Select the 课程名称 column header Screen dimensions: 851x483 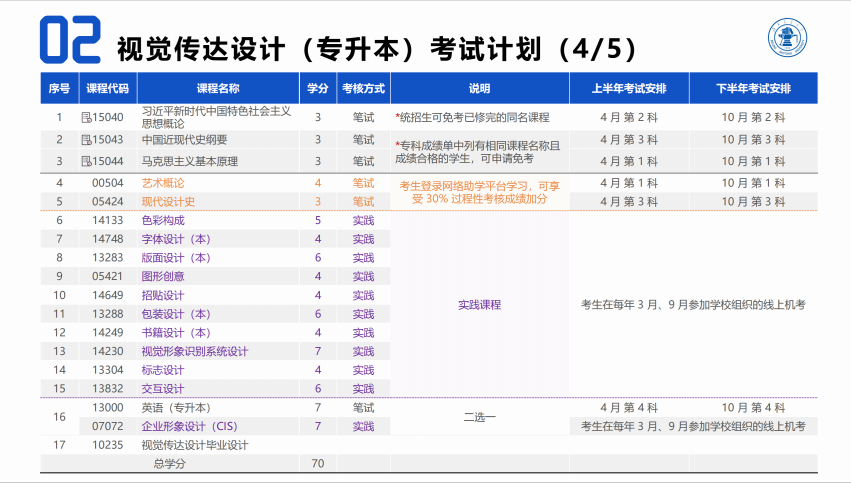click(218, 89)
